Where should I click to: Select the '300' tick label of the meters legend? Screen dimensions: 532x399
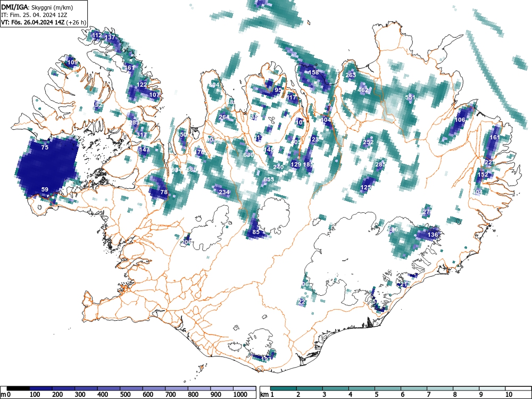(x=80, y=395)
